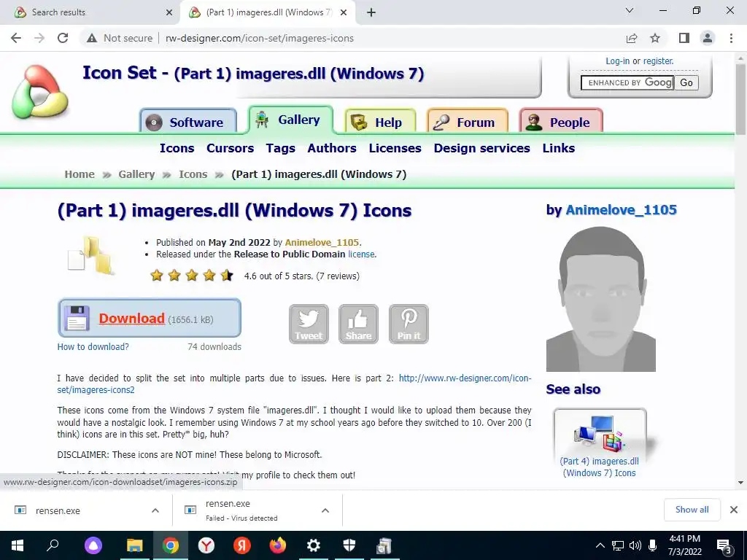This screenshot has height=560, width=747.
Task: Close the downloads bar
Action: click(734, 510)
